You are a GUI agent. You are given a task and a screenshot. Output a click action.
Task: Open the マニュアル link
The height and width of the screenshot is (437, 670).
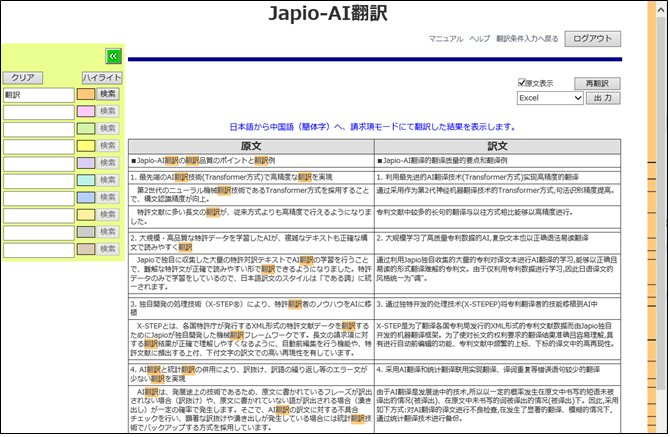tap(446, 39)
